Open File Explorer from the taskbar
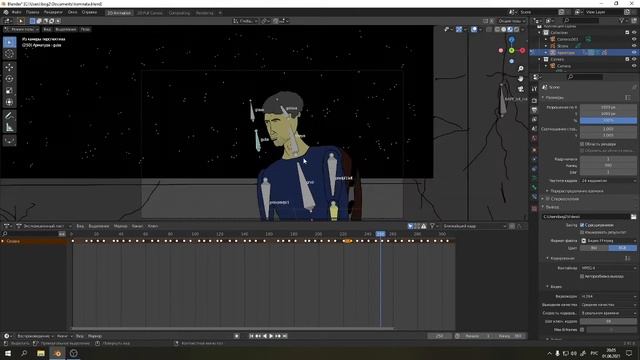Viewport: 640px width, 360px height. click(x=41, y=353)
